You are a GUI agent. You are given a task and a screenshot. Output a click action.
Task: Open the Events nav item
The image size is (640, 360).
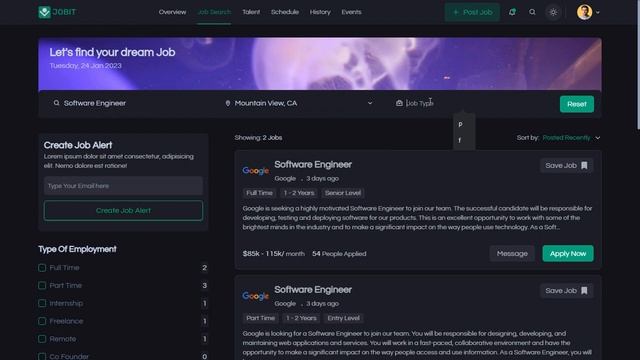351,12
